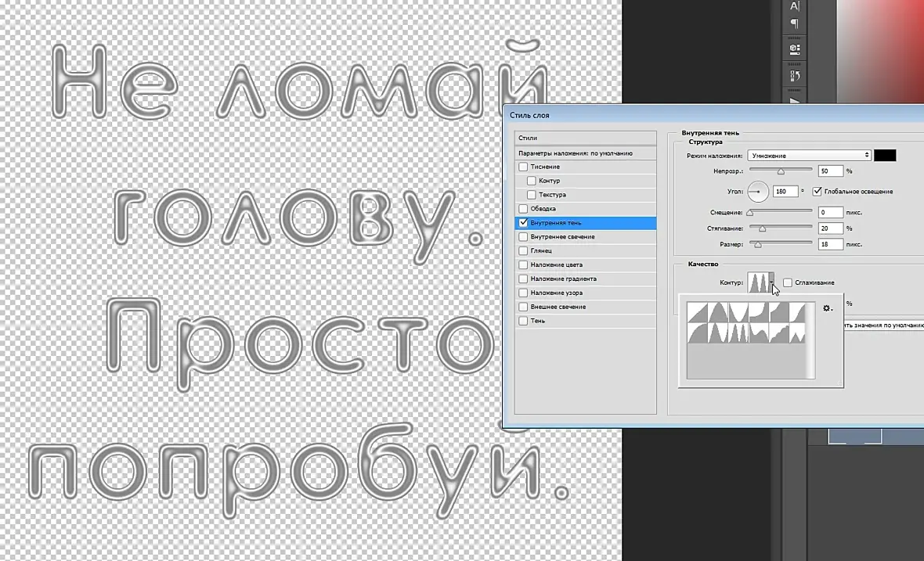
Task: Open the Character panel icon
Action: [x=794, y=6]
